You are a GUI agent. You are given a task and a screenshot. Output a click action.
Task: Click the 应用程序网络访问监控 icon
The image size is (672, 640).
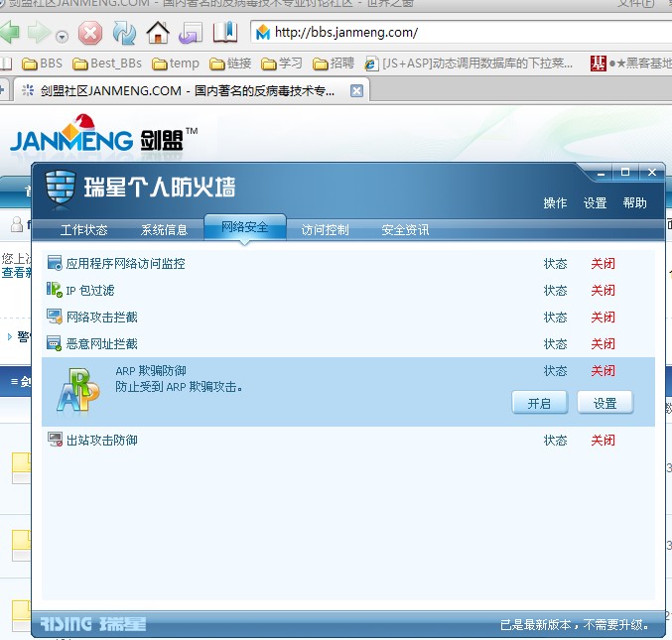point(55,263)
